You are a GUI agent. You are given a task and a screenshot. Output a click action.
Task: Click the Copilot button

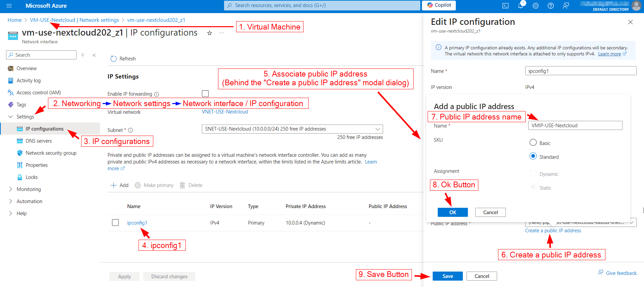pyautogui.click(x=439, y=5)
